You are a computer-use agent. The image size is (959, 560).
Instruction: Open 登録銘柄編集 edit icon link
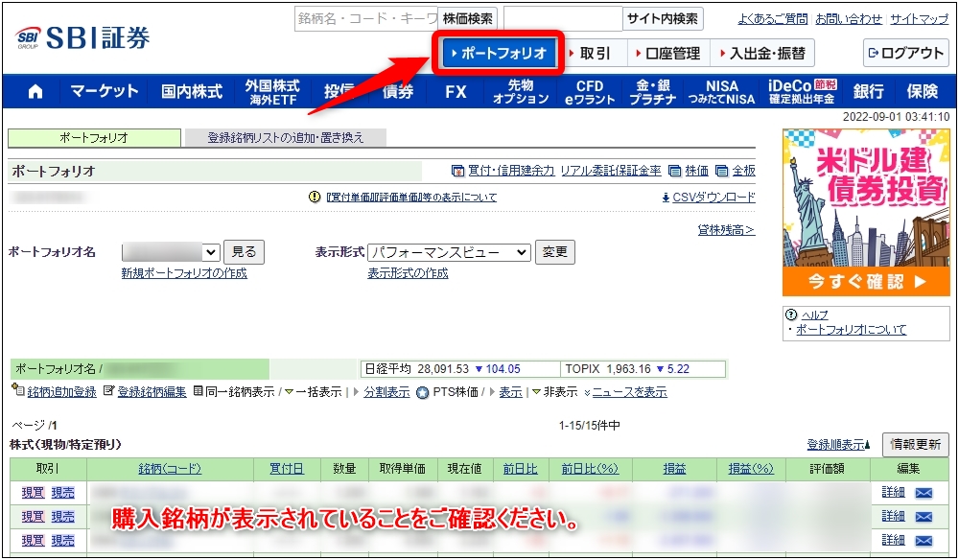(145, 392)
